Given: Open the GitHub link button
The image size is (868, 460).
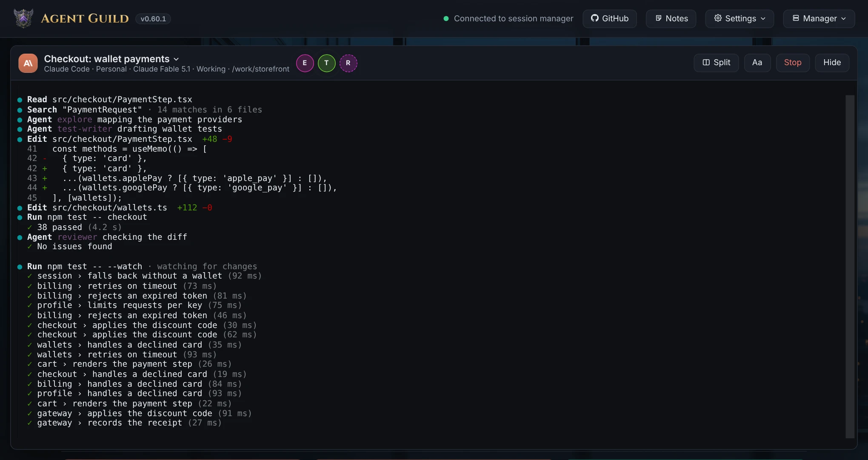Looking at the screenshot, I should (610, 19).
